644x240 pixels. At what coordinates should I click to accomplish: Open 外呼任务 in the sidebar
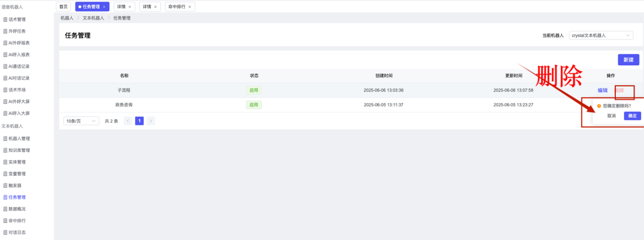pos(17,31)
